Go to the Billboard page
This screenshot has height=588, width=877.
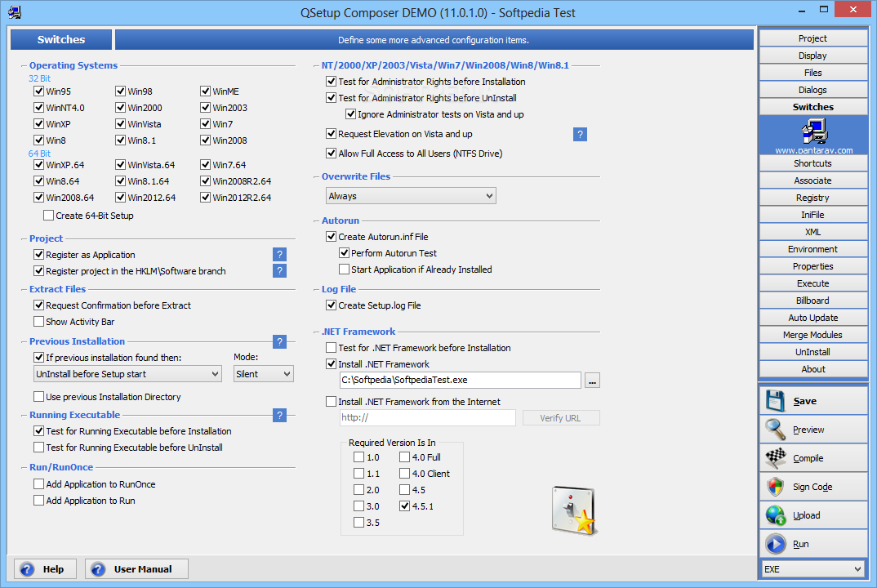(812, 301)
